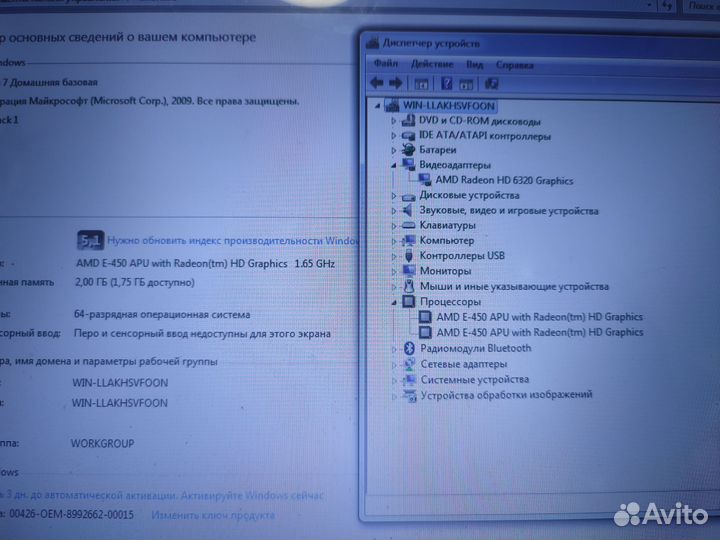Click the Back arrow in Device Manager toolbar
This screenshot has height=540, width=720.
[377, 83]
